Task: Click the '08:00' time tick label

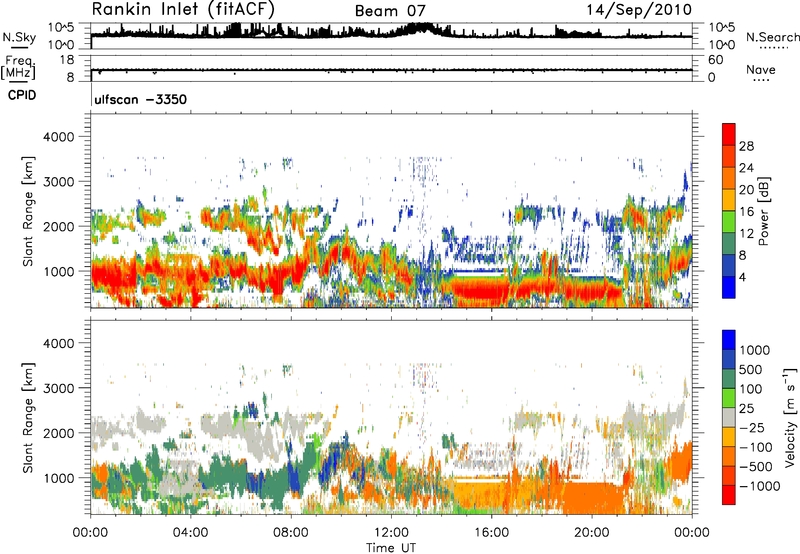Action: (x=291, y=533)
